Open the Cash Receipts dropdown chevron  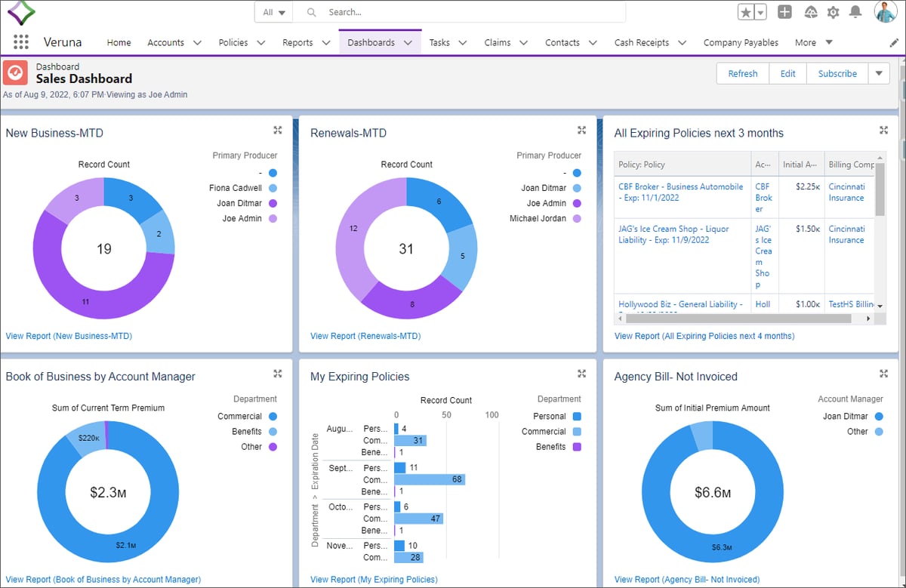point(682,43)
